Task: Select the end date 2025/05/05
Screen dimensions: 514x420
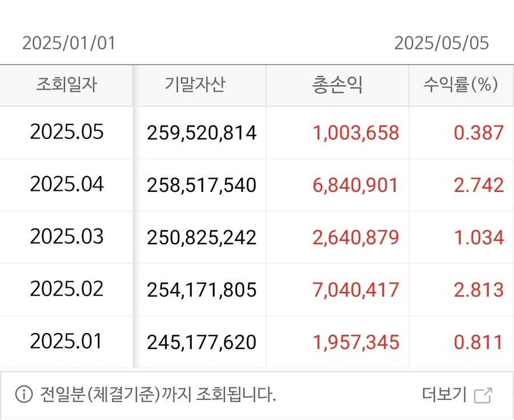Action: [x=441, y=43]
